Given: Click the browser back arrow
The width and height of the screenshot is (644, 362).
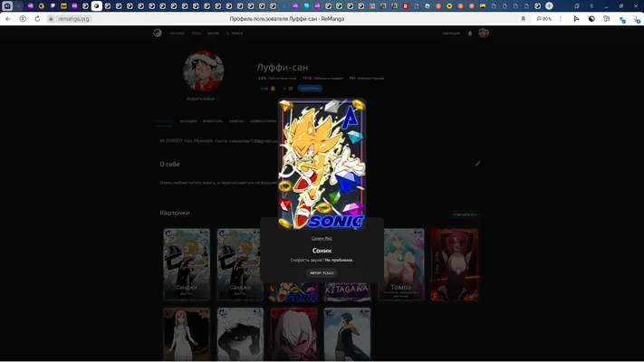Looking at the screenshot, I should pyautogui.click(x=8, y=19).
